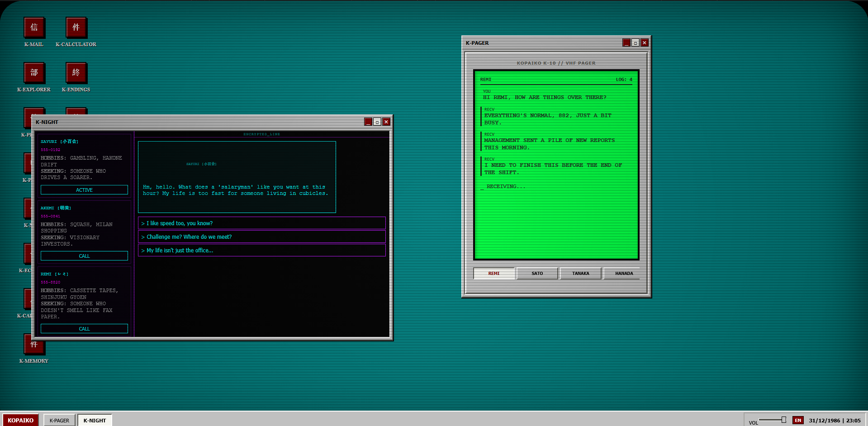Launch K-CALCULATOR from the desktop

pyautogui.click(x=76, y=28)
